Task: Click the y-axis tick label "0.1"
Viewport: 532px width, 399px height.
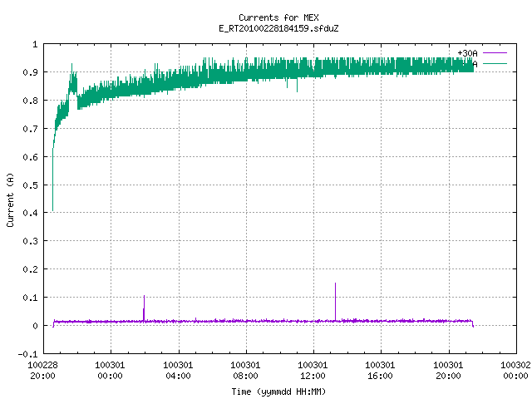Action: [x=30, y=298]
